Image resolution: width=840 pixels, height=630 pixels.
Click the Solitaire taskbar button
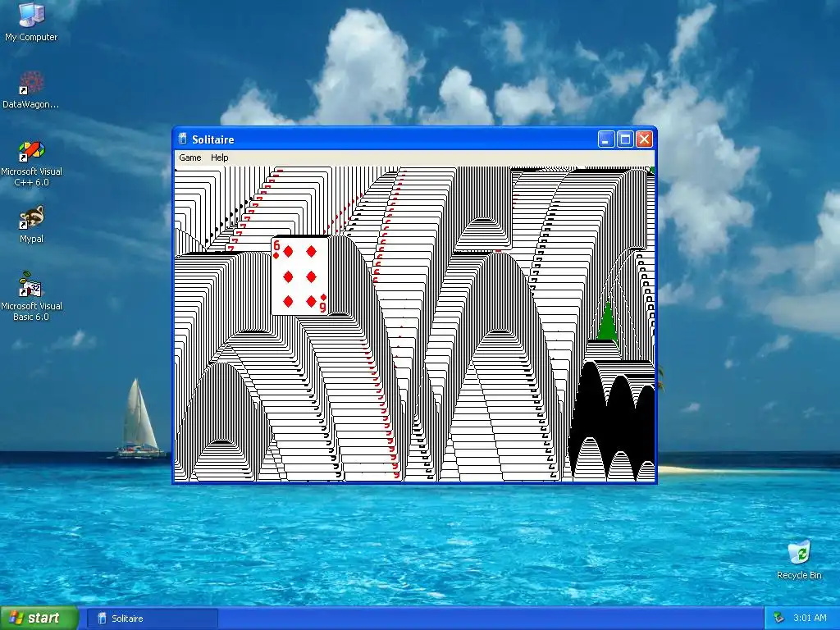point(153,619)
